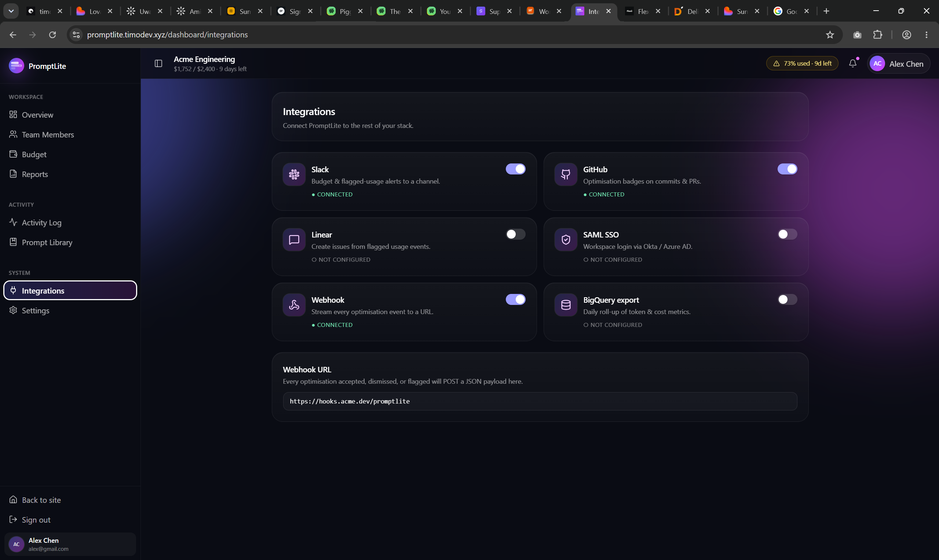Click the AC avatar in the header
The image size is (939, 560).
pyautogui.click(x=877, y=64)
